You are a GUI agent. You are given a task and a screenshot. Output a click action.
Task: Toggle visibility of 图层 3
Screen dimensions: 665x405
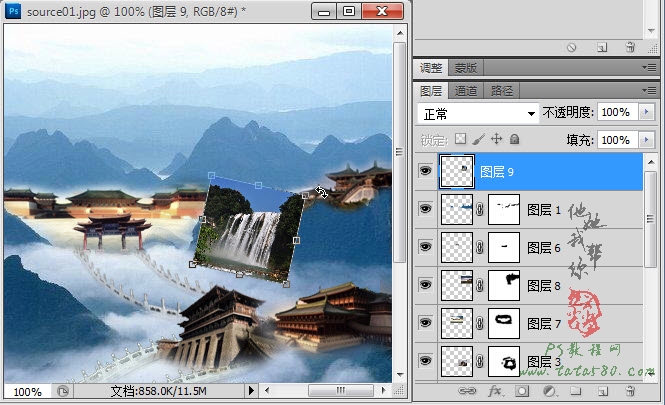(x=425, y=361)
